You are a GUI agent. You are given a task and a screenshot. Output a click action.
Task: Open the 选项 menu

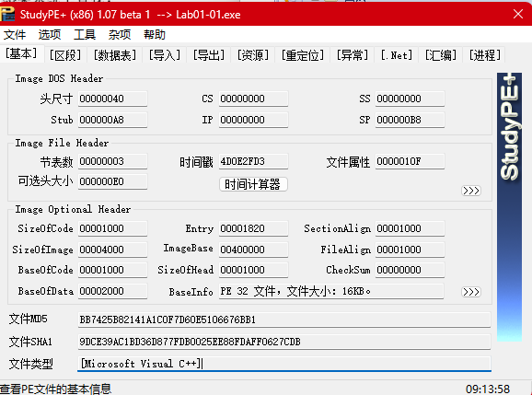[50, 35]
